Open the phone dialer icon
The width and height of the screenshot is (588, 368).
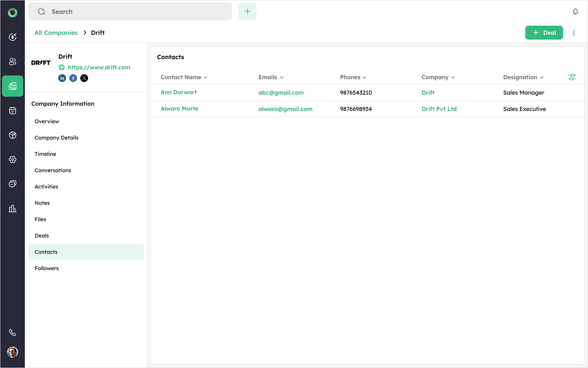12,332
